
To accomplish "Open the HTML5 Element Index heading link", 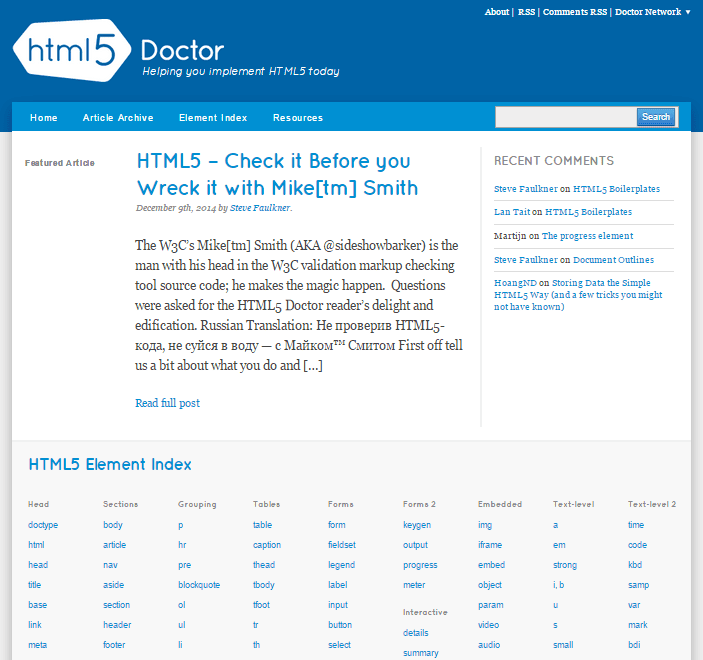I will click(110, 465).
